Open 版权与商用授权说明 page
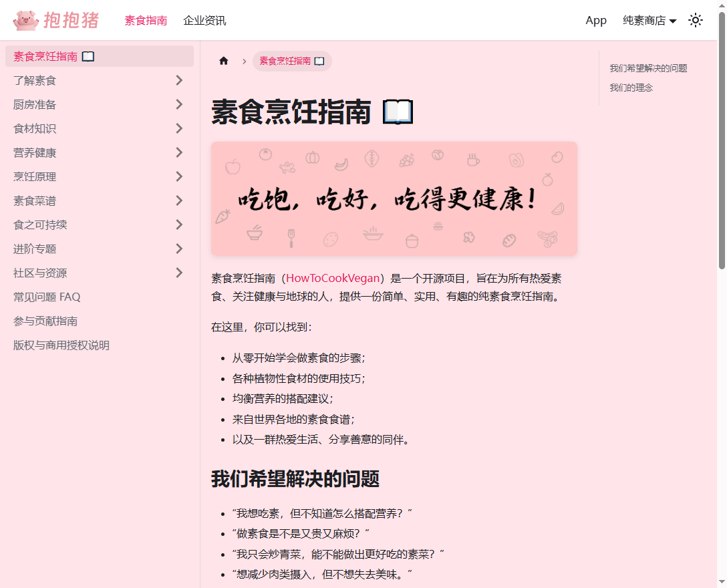The height and width of the screenshot is (588, 727). pyautogui.click(x=61, y=345)
